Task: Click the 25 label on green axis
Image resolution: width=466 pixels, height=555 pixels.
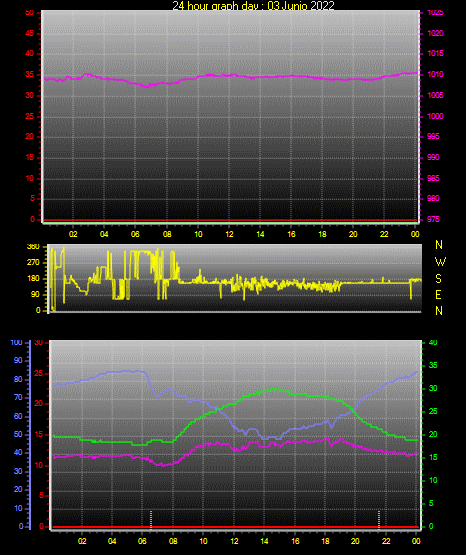Action: (x=433, y=411)
